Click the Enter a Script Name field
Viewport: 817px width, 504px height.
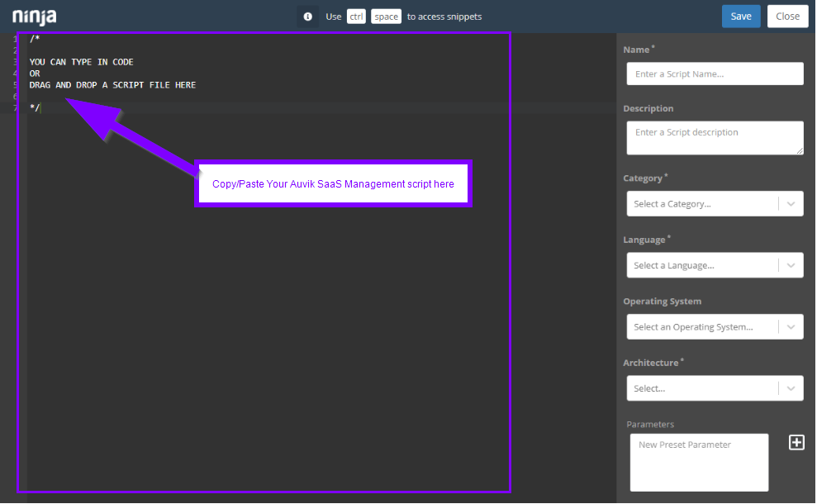click(x=714, y=74)
